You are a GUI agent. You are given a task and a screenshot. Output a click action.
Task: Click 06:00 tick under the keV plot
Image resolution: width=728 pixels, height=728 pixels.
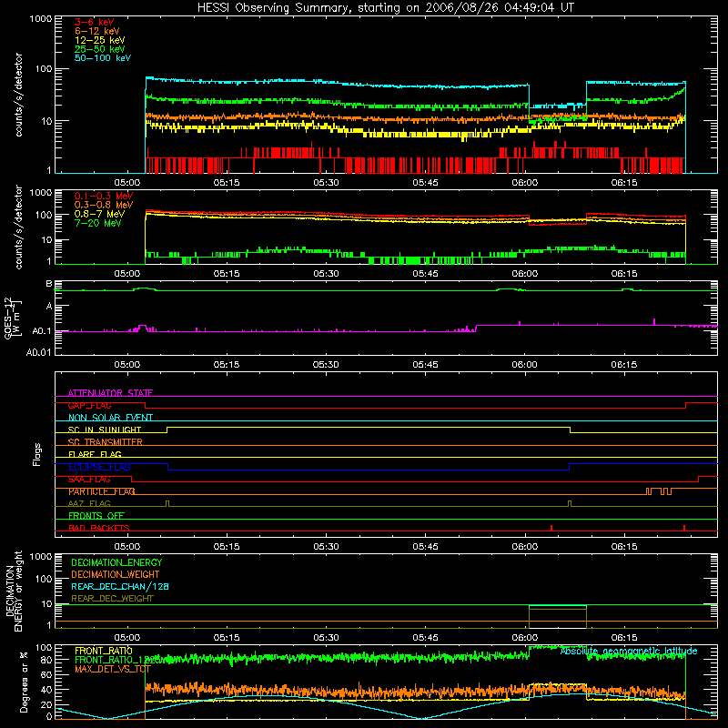tap(525, 183)
